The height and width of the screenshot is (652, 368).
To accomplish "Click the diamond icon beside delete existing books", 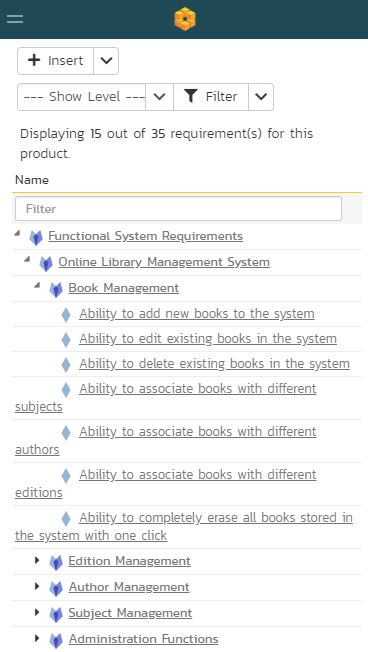I will [66, 365].
